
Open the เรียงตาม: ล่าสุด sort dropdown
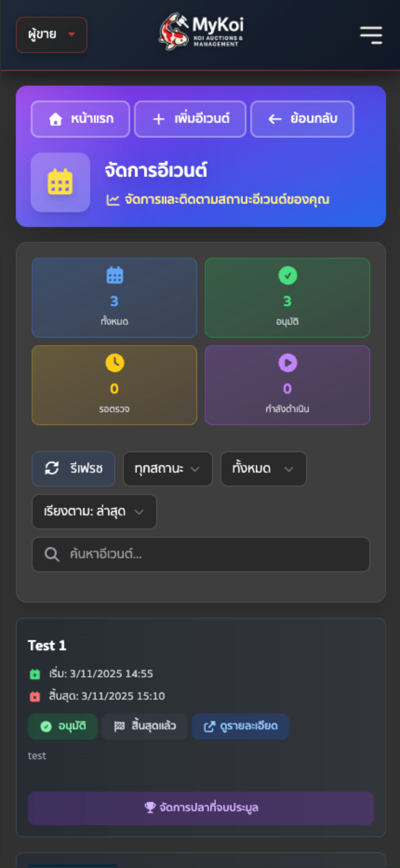point(94,511)
